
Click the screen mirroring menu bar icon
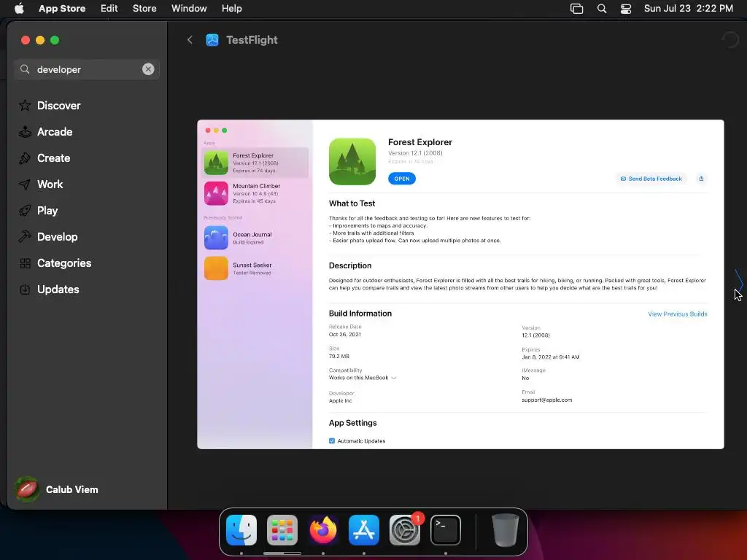pos(576,9)
